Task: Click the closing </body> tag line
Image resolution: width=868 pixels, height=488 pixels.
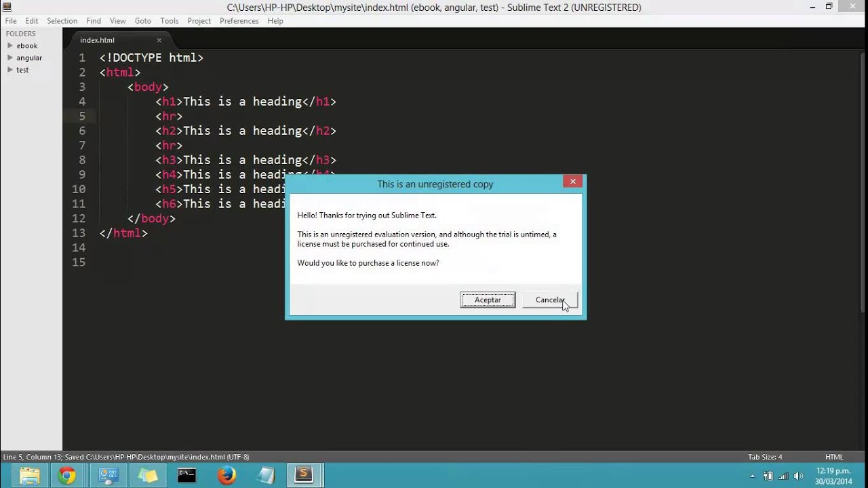Action: [x=151, y=218]
